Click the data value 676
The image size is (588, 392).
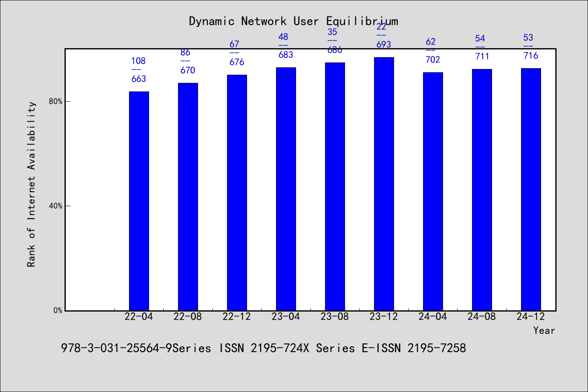point(237,62)
